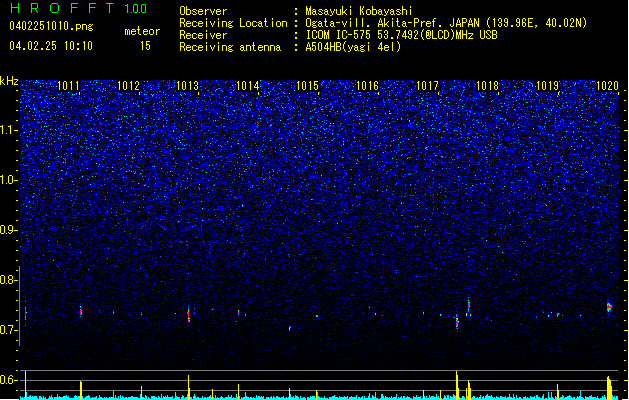Click the 1013 time axis marker
This screenshot has width=629, height=400.
pyautogui.click(x=188, y=86)
